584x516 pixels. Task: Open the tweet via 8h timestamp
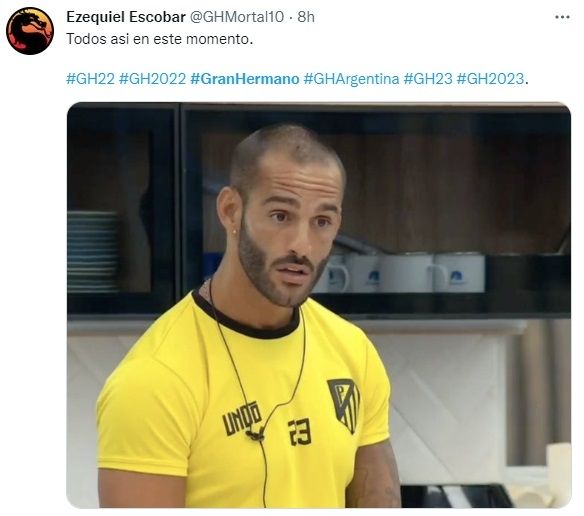pyautogui.click(x=306, y=17)
